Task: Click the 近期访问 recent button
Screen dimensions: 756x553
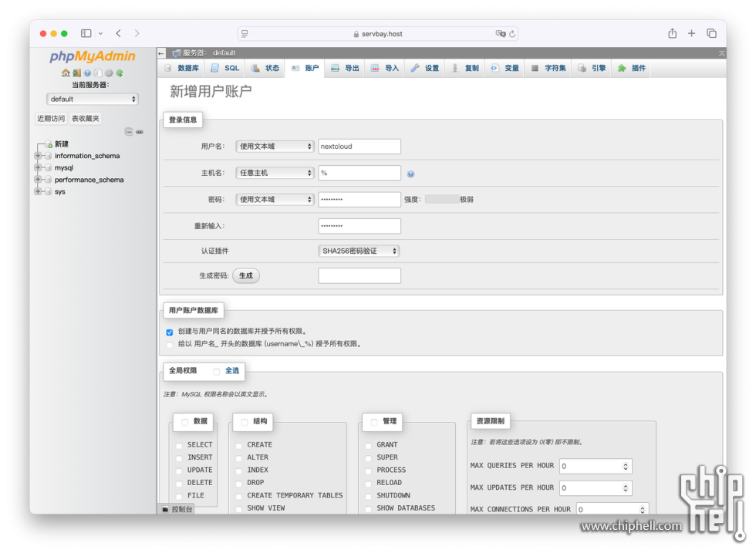Action: click(51, 119)
